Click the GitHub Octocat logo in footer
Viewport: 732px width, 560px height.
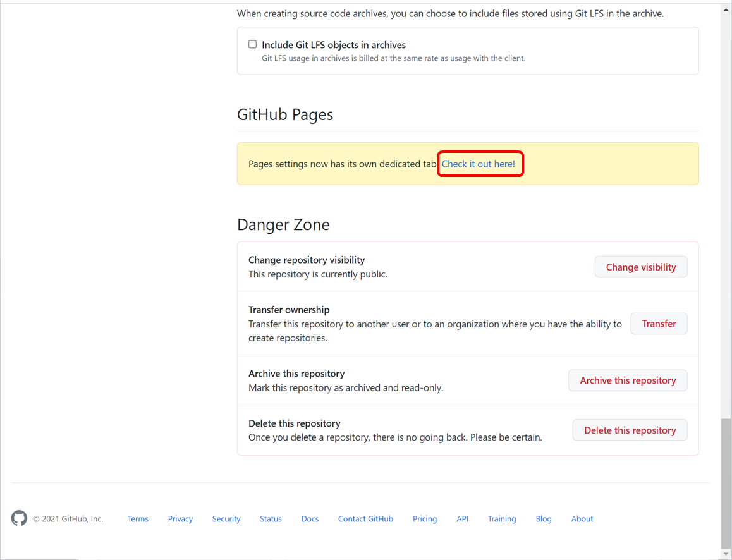(19, 518)
